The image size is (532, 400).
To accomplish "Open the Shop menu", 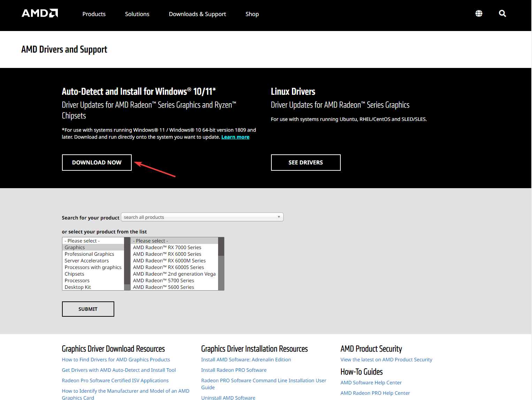I will pos(252,14).
